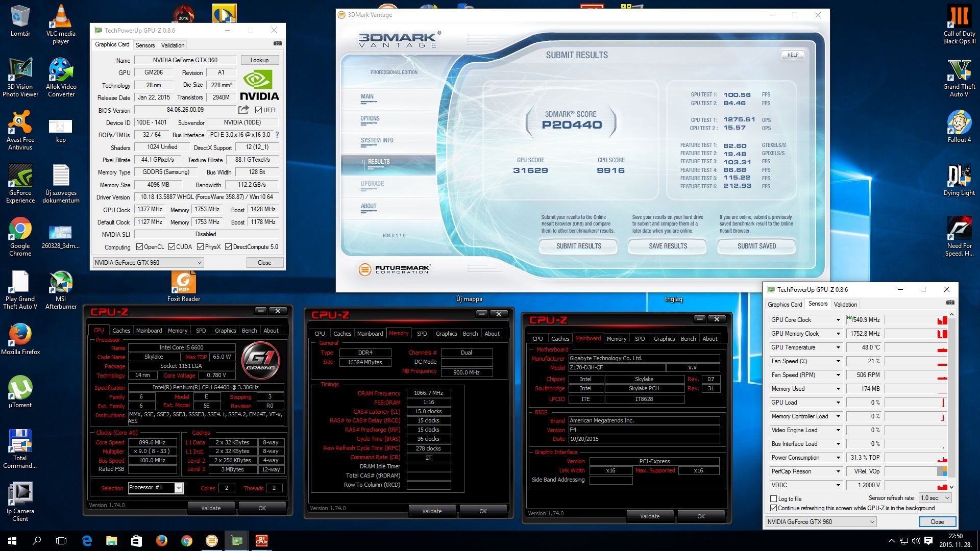This screenshot has width=980, height=551.
Task: Open File Explorer from the taskbar
Action: [112, 541]
